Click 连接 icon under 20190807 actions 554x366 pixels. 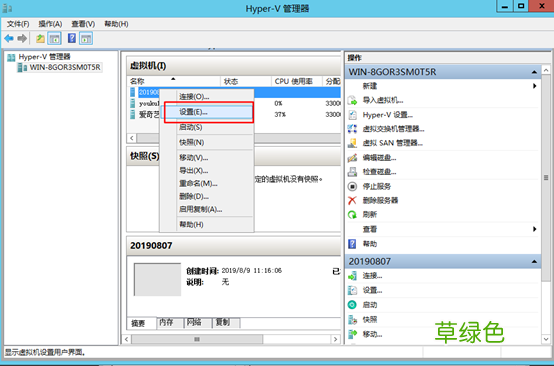point(352,276)
